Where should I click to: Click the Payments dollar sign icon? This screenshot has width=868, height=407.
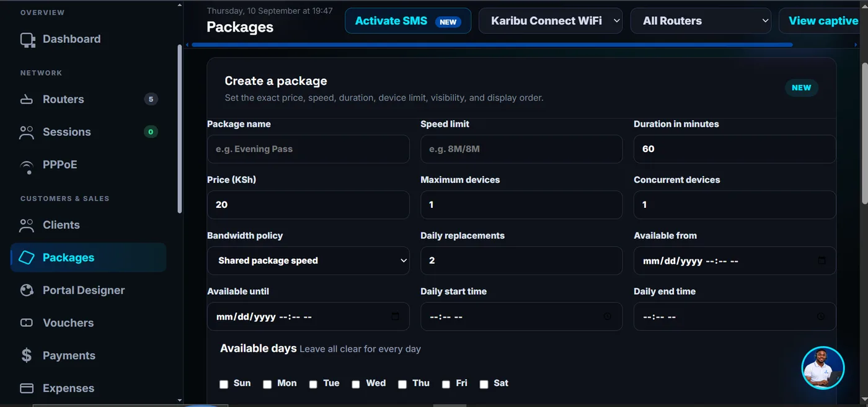(27, 356)
